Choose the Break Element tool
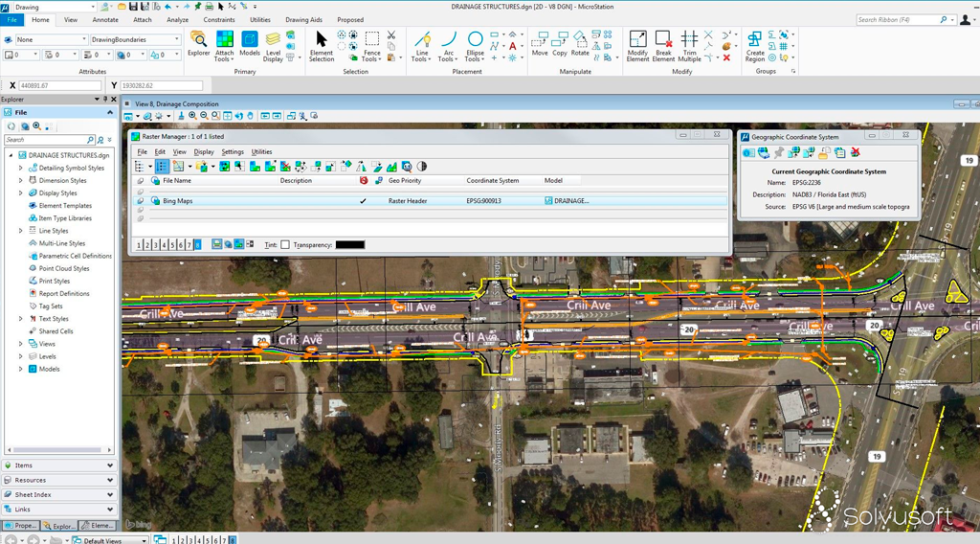This screenshot has height=544, width=980. [663, 46]
